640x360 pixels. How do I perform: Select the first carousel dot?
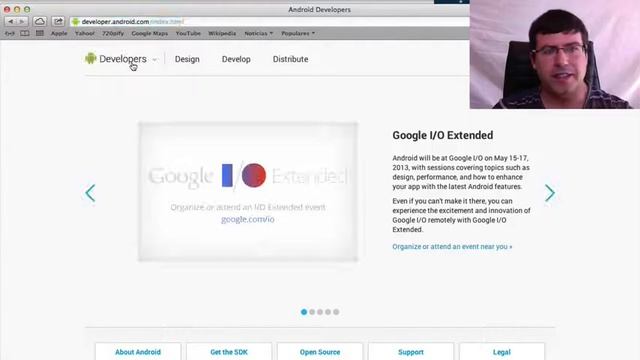[304, 312]
